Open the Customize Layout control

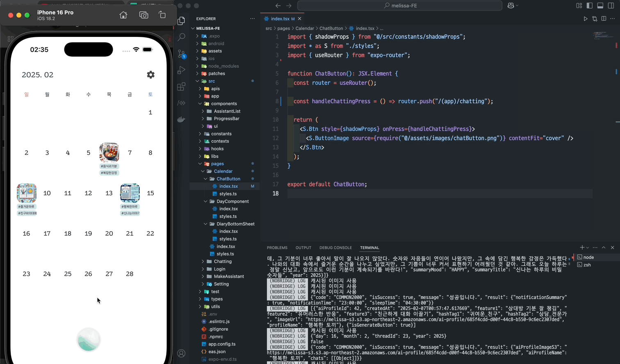[x=579, y=6]
